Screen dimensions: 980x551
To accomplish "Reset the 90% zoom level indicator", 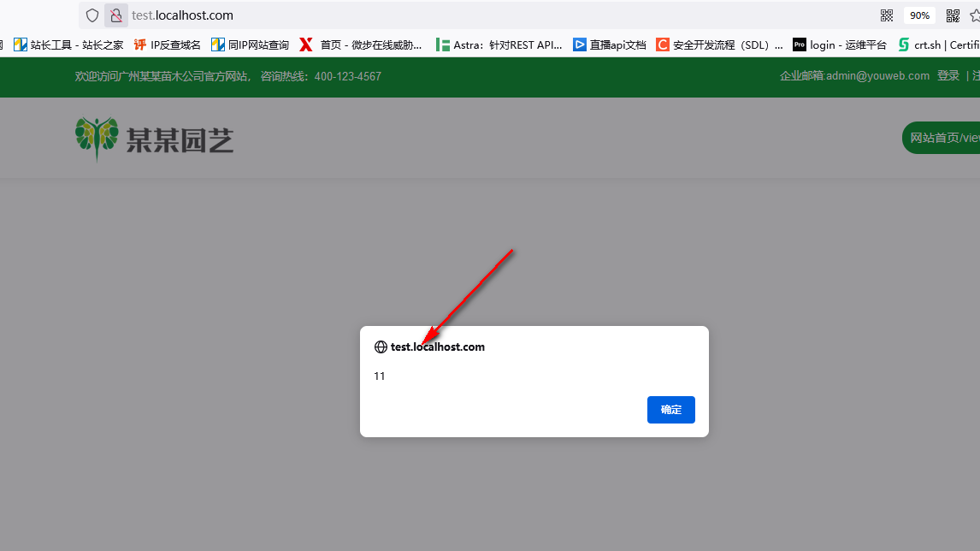I will (919, 15).
